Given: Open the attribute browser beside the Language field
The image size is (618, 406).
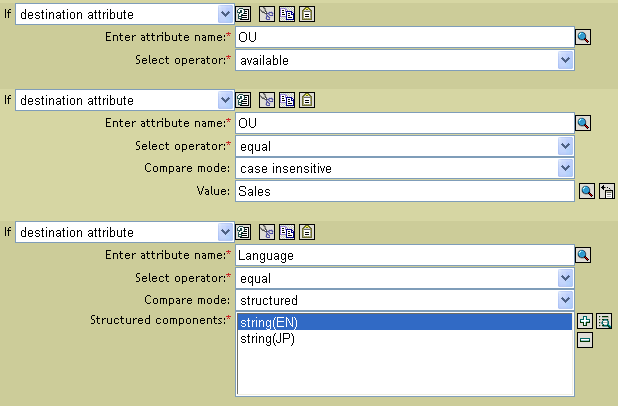Looking at the screenshot, I should pyautogui.click(x=584, y=255).
